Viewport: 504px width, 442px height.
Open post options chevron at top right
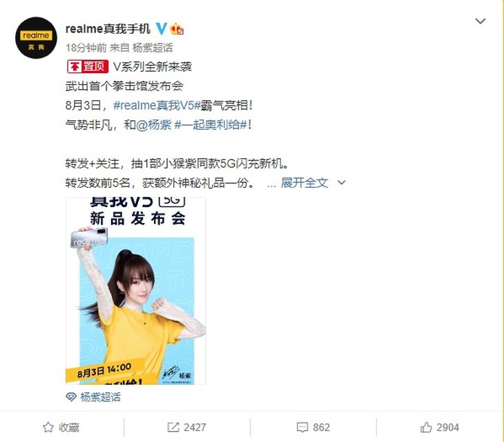coord(481,21)
